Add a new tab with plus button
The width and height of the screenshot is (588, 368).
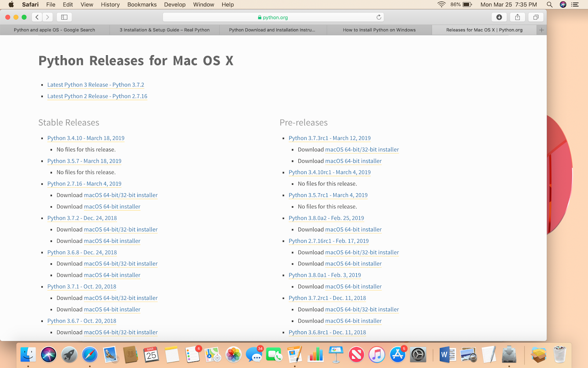(541, 30)
